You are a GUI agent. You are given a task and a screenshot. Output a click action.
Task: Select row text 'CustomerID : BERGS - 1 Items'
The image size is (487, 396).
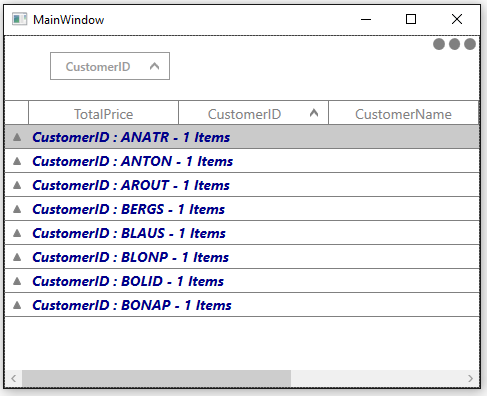point(128,209)
